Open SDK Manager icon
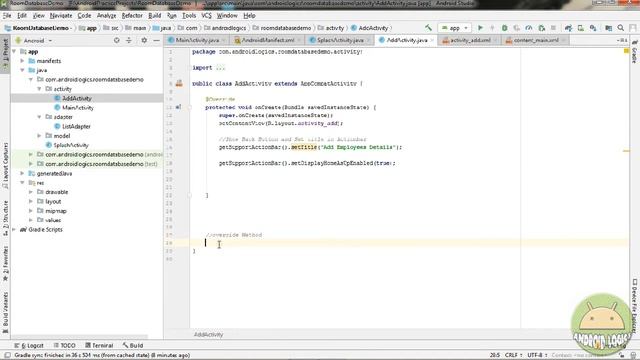The image size is (640, 360). (593, 28)
